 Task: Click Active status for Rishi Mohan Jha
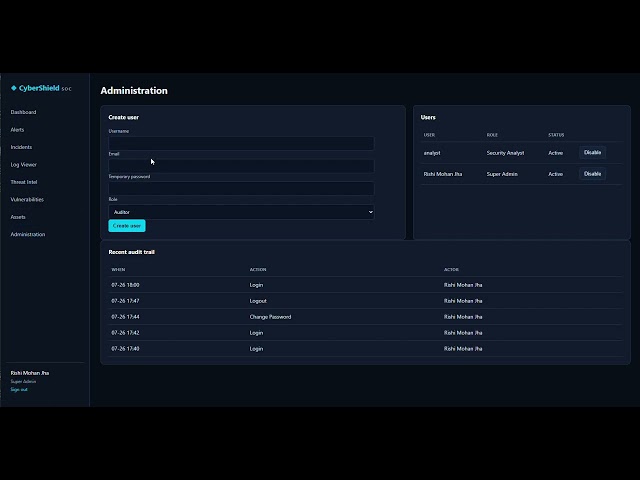click(556, 174)
